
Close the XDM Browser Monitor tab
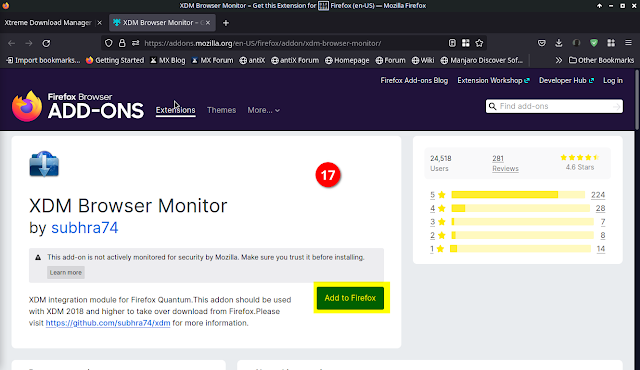[x=208, y=23]
